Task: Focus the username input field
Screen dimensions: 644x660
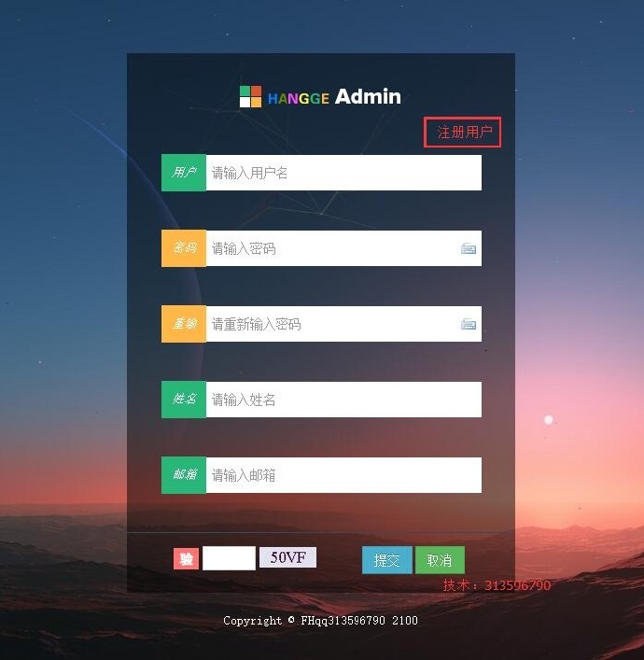Action: point(343,173)
